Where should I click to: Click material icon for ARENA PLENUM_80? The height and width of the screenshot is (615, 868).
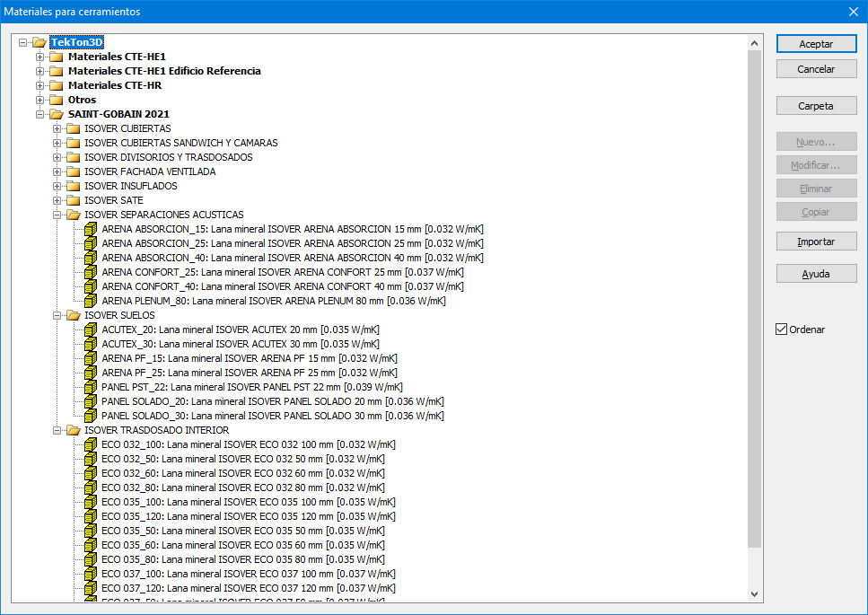point(91,301)
